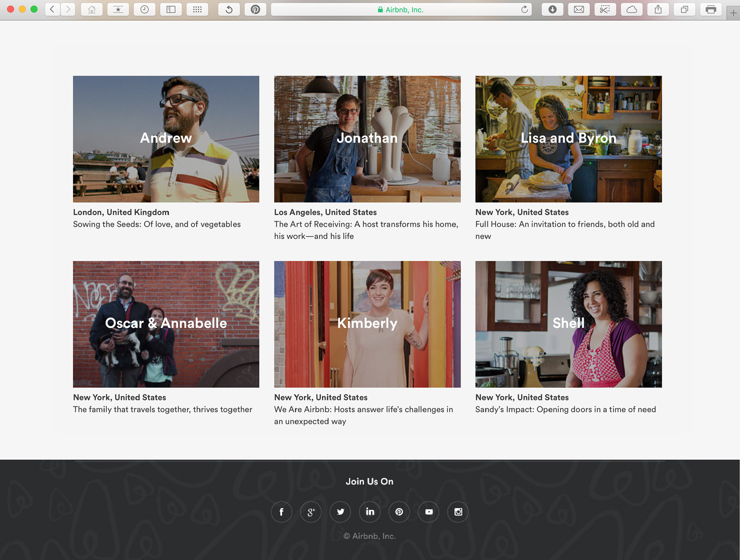The height and width of the screenshot is (560, 740).
Task: Open the Share toolbar icon
Action: click(658, 9)
